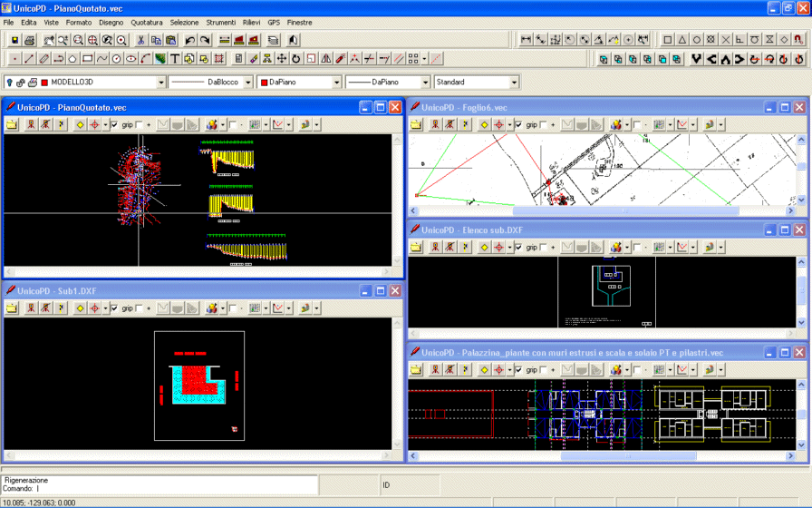Image resolution: width=812 pixels, height=508 pixels.
Task: Select the Rectangle drawing tool
Action: [x=87, y=59]
